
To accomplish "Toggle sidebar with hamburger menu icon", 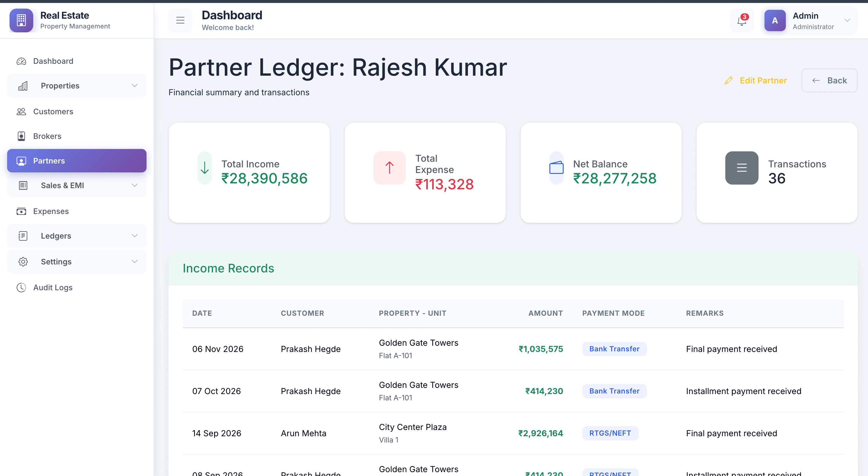I will pyautogui.click(x=180, y=20).
